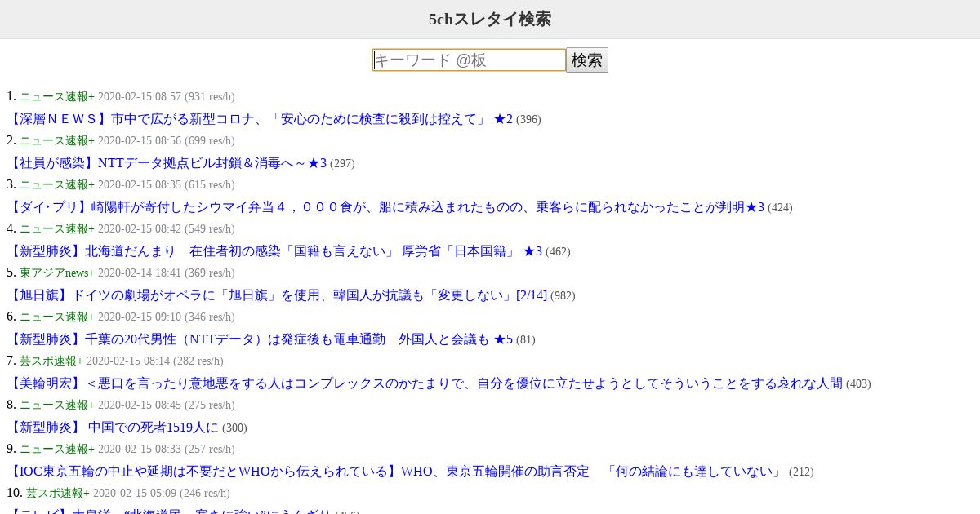980x514 pixels.
Task: Click timestamp 2020-02-15 08:45 (275 res/h)
Action: pyautogui.click(x=167, y=405)
